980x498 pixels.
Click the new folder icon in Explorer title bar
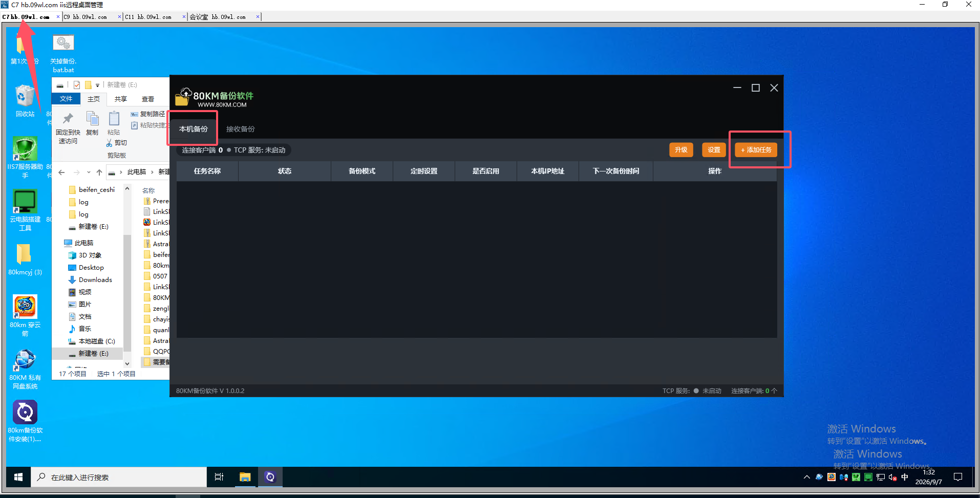tap(88, 85)
